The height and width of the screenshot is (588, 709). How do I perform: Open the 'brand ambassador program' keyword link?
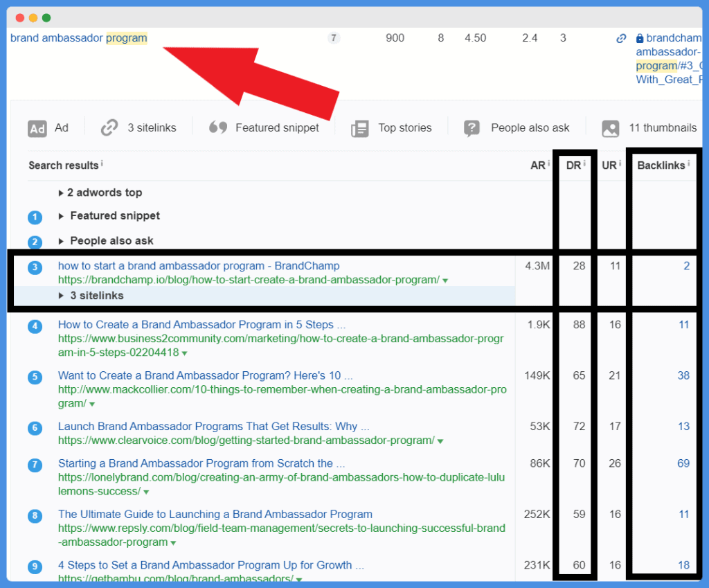pos(79,38)
